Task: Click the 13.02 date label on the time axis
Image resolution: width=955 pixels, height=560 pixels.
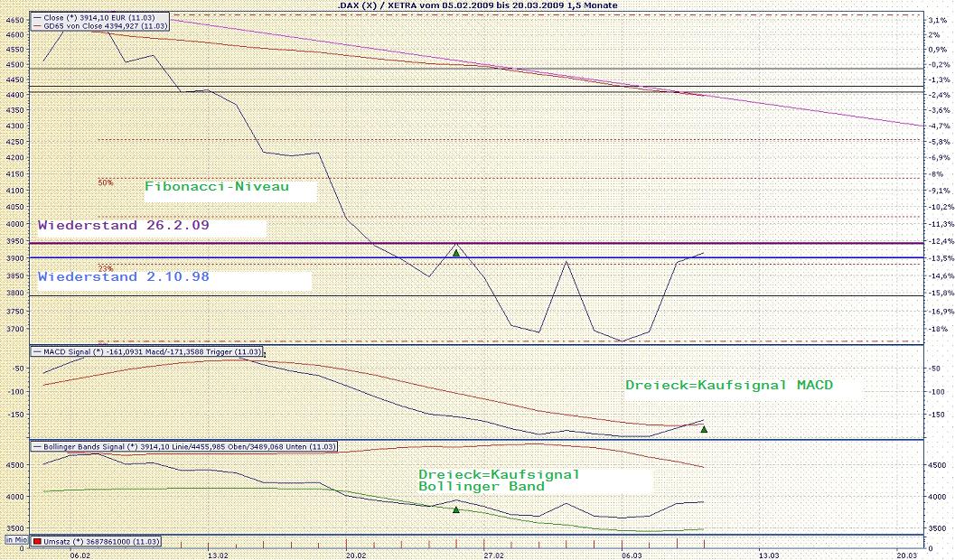Action: point(218,553)
